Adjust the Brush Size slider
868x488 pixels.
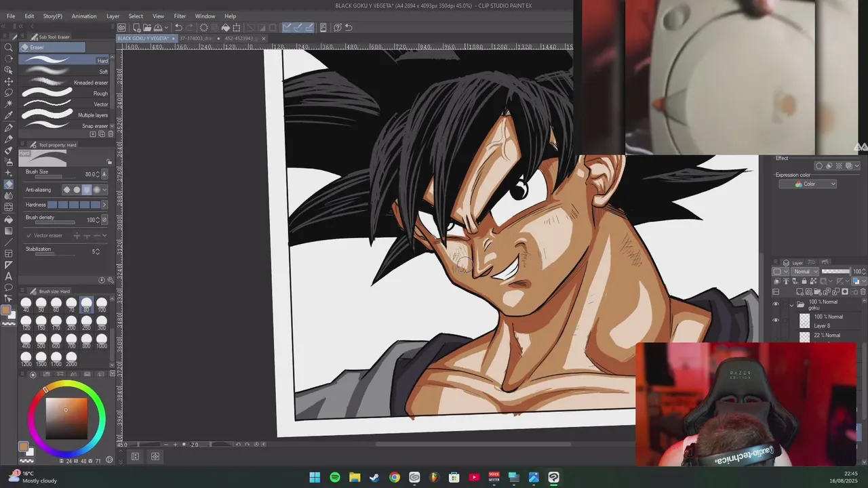click(54, 178)
